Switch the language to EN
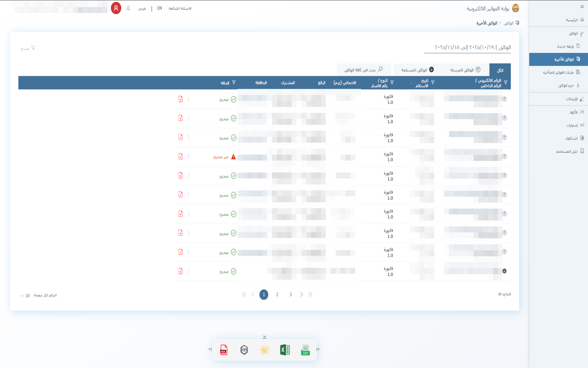Viewport: 588px width, 368px height. click(x=159, y=8)
